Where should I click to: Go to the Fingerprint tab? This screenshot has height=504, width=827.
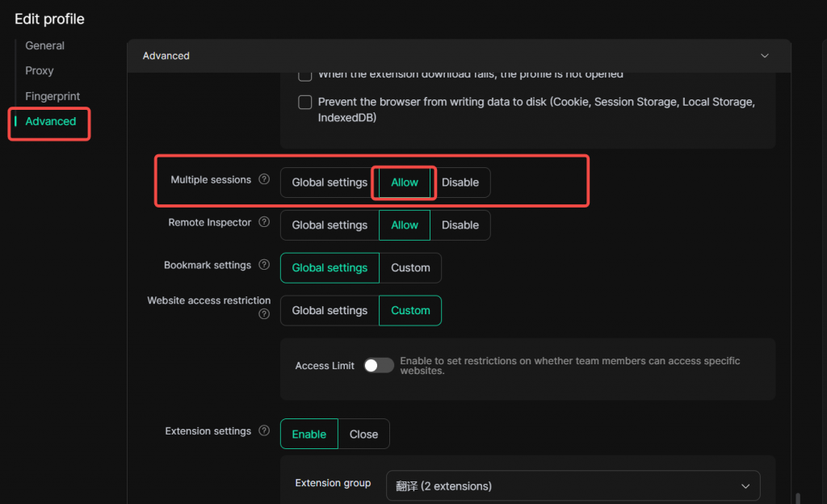coord(52,96)
